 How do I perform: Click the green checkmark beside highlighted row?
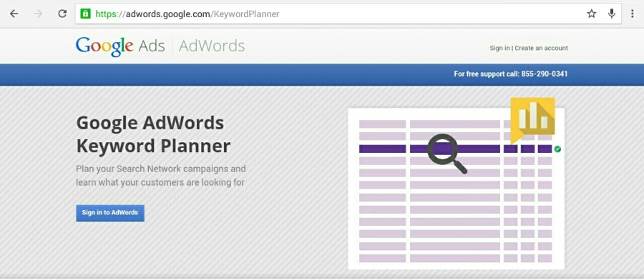coord(557,149)
